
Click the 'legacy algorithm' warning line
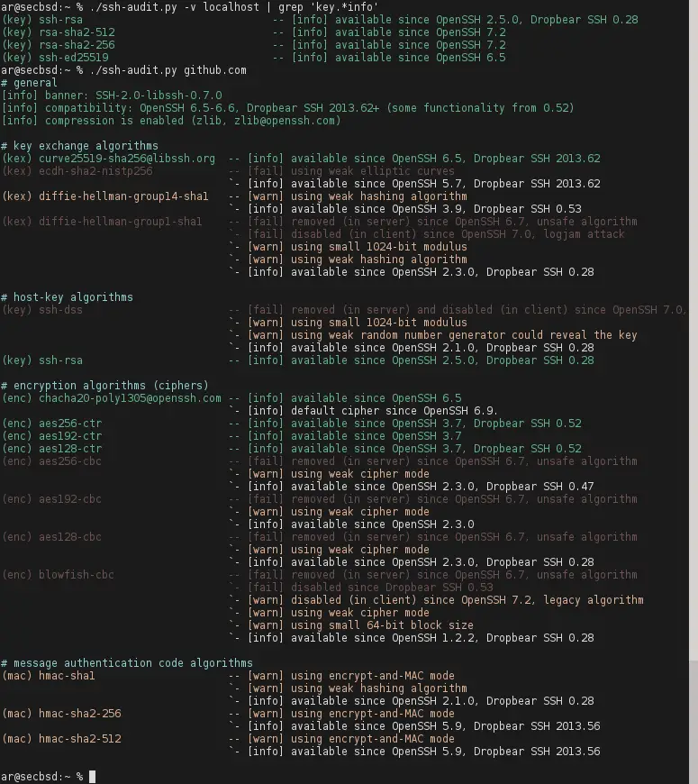[436, 600]
